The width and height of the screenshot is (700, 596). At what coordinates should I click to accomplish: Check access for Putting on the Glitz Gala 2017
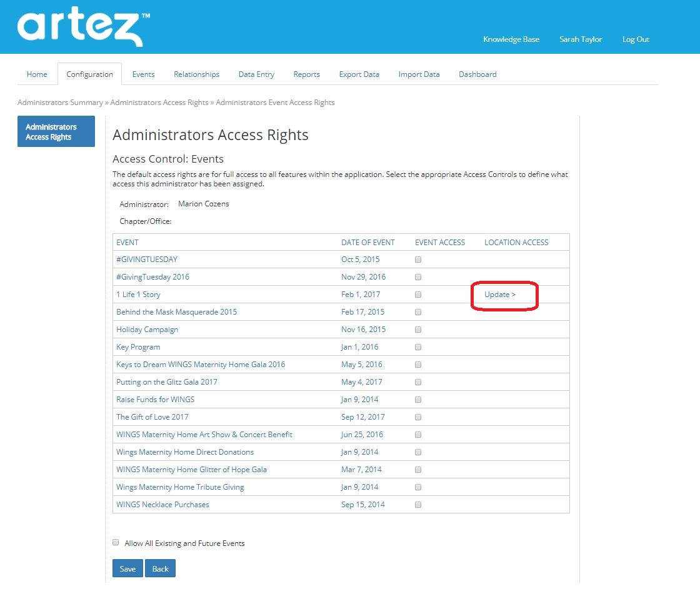tap(418, 382)
